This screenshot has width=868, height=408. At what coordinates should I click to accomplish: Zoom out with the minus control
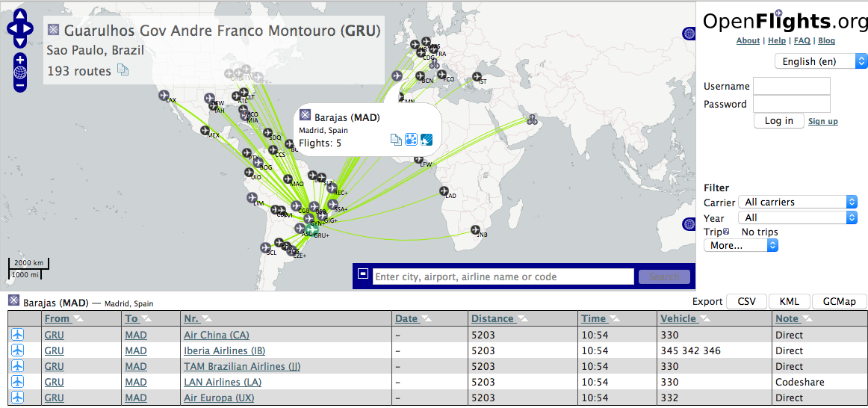(20, 84)
